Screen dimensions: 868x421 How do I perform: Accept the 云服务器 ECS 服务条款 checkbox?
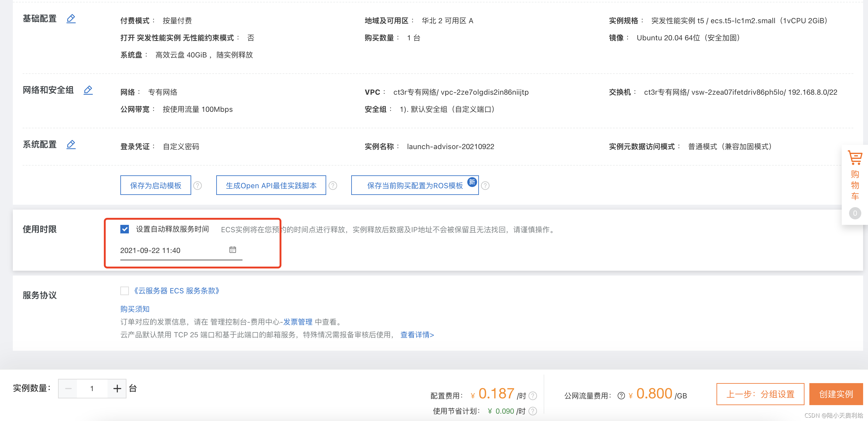pyautogui.click(x=125, y=291)
